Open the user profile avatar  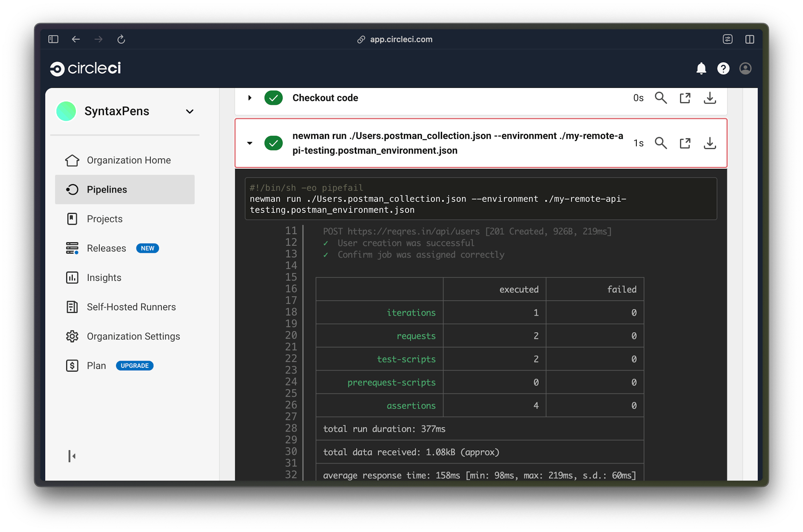[x=745, y=68]
